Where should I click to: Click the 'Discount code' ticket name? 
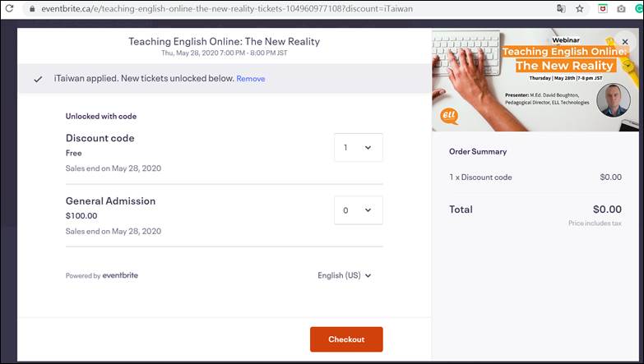point(100,138)
